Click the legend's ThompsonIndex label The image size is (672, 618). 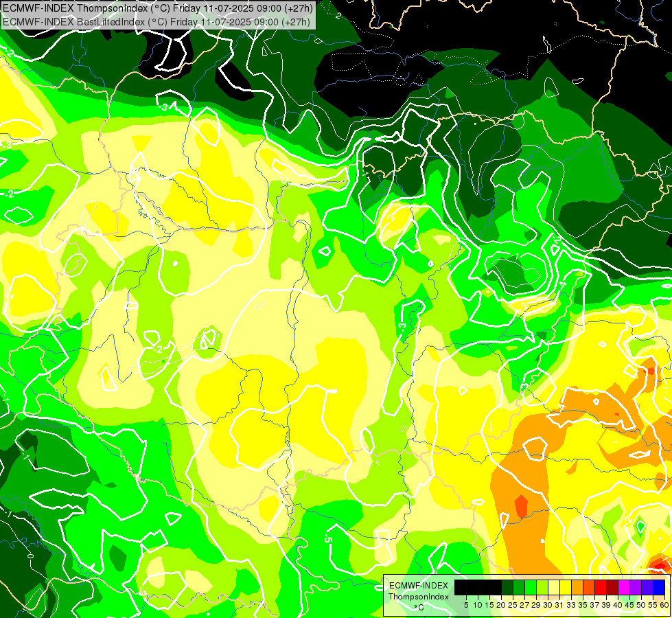(x=419, y=597)
